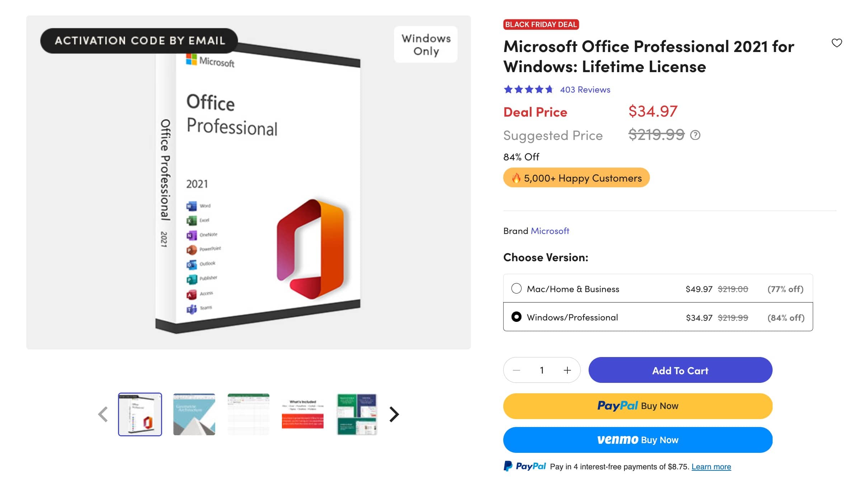Open the 403 Reviews link
Screen dimensions: 868x488
point(584,89)
